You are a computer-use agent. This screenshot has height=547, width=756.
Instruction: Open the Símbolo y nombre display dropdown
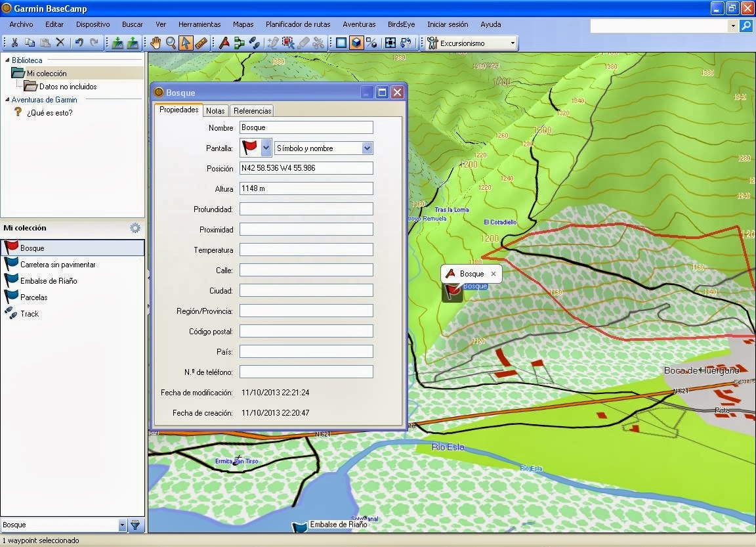coord(366,147)
